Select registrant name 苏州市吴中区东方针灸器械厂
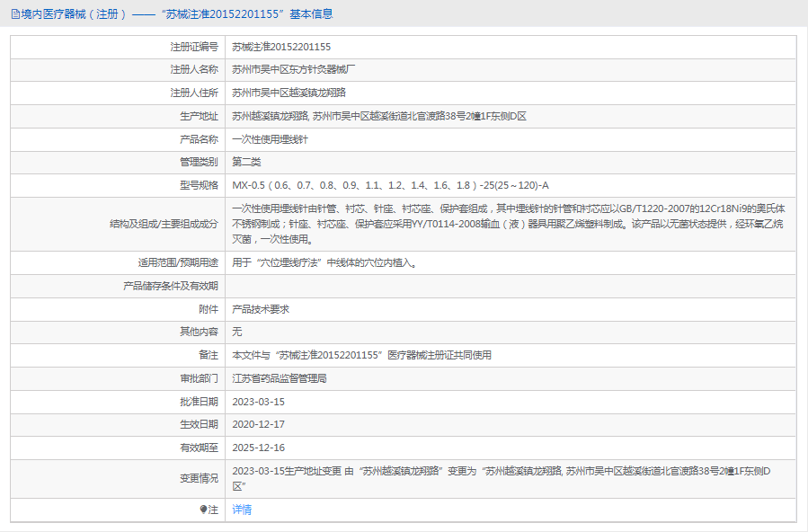Screen dimensions: 808x532 coord(294,69)
